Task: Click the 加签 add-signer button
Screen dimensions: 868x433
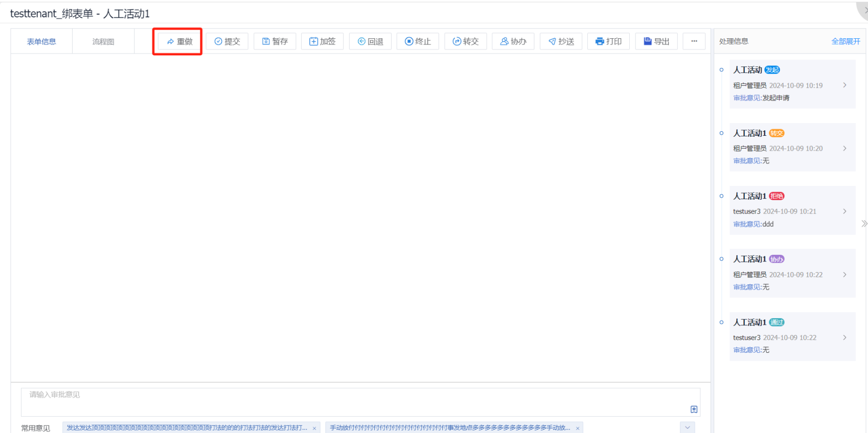Action: [x=322, y=41]
